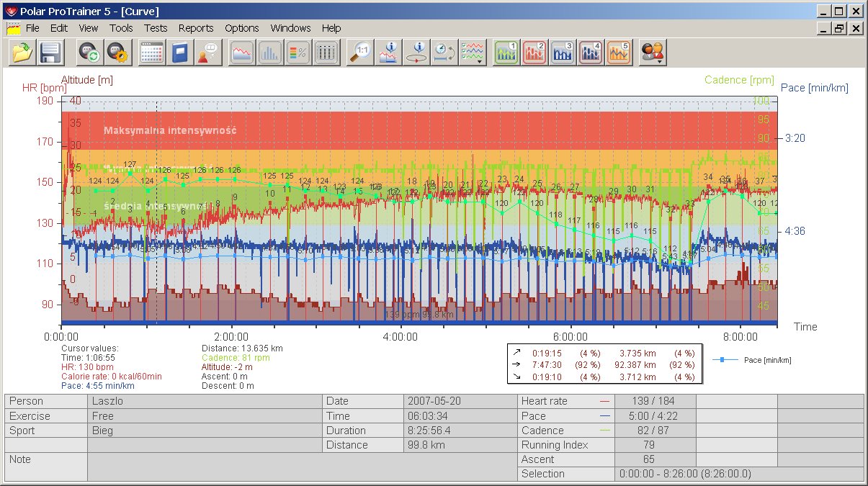Select graph preset 2
The width and height of the screenshot is (868, 486).
[x=535, y=53]
